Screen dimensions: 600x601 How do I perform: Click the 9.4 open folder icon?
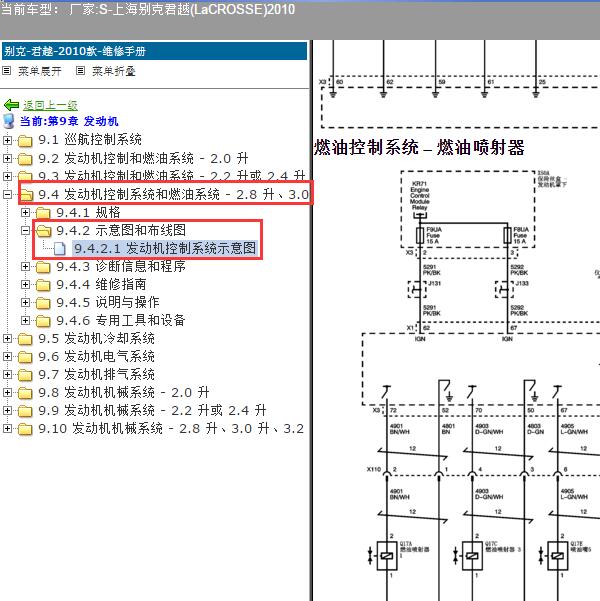click(26, 194)
